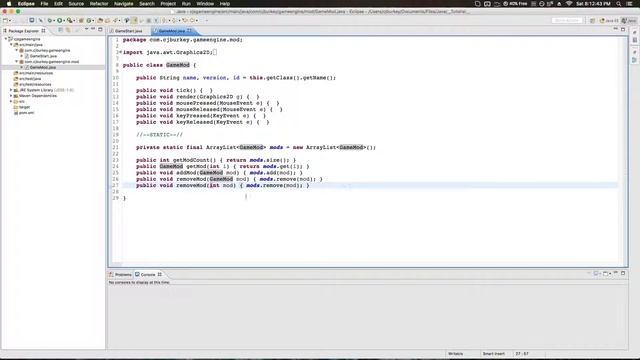Switch to the Java EE perspective
640x360 pixels.
coord(609,20)
